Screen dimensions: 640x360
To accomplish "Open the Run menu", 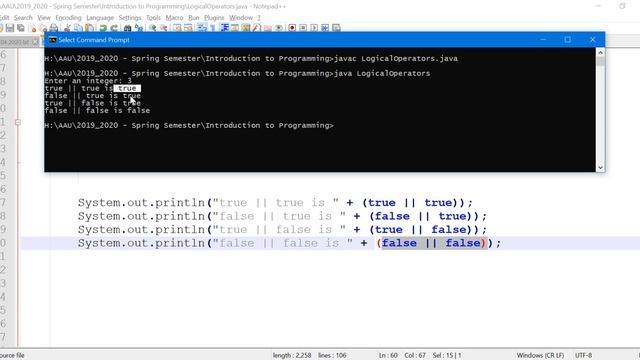I will point(193,18).
